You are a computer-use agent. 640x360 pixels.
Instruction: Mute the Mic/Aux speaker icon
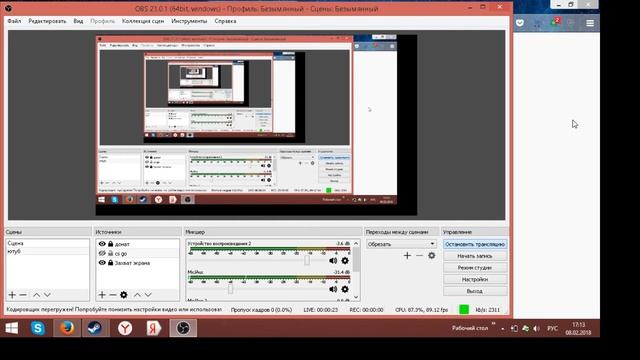pos(333,289)
